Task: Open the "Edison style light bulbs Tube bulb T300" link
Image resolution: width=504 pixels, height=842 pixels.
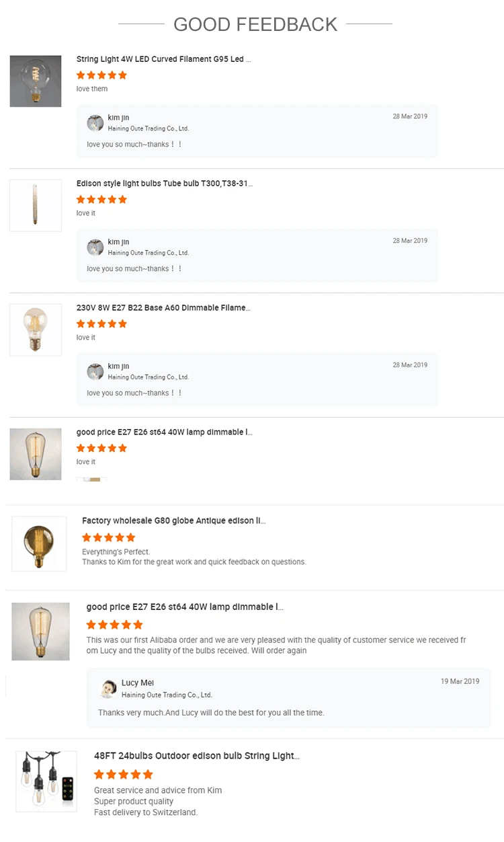Action: pyautogui.click(x=165, y=184)
